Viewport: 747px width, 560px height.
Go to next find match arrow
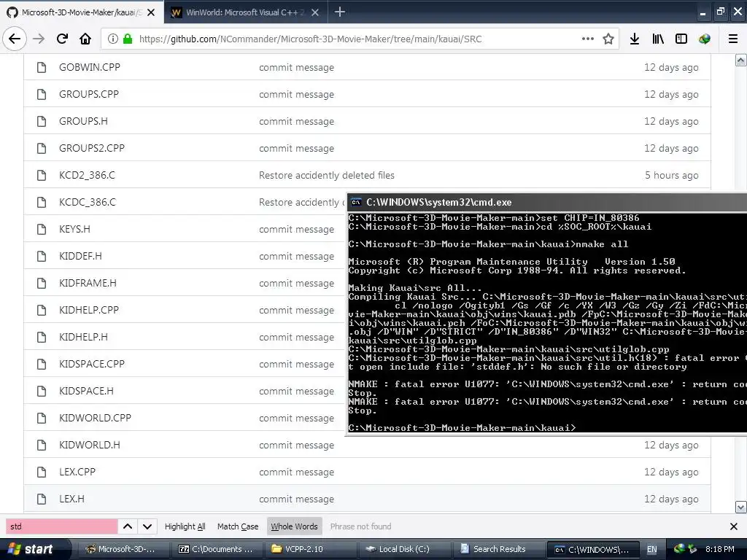[x=147, y=526]
